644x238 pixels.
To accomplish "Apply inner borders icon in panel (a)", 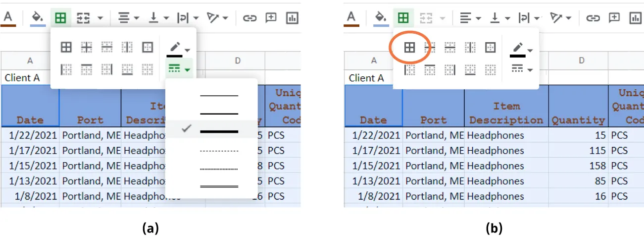I will coord(86,48).
